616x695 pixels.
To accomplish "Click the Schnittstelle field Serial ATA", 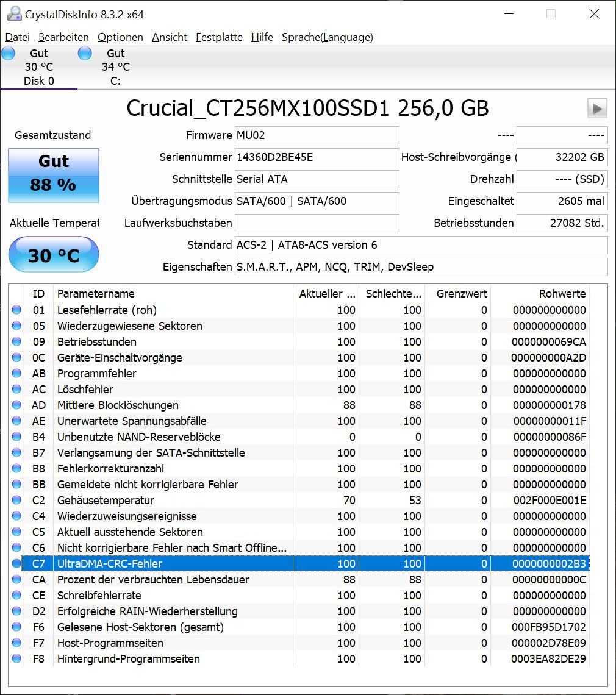I will pyautogui.click(x=317, y=179).
